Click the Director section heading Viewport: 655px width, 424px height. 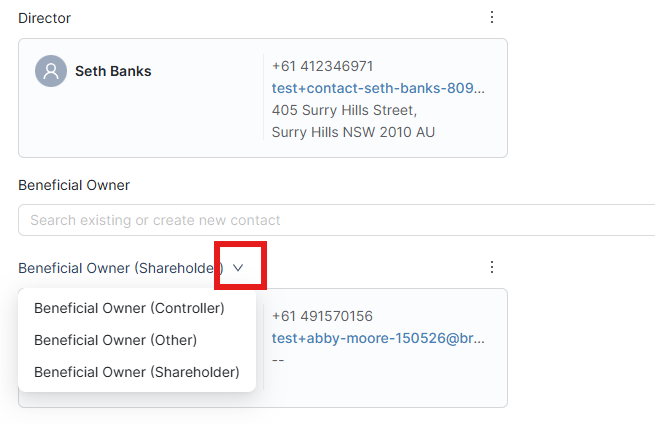coord(45,18)
